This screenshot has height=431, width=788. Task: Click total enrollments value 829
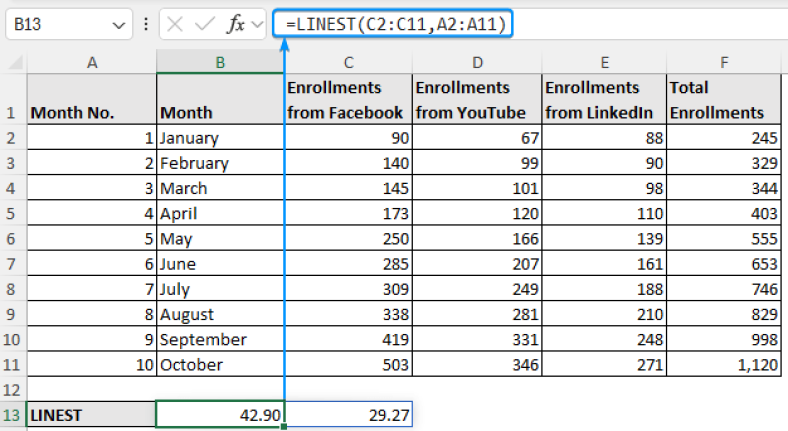[x=724, y=314]
